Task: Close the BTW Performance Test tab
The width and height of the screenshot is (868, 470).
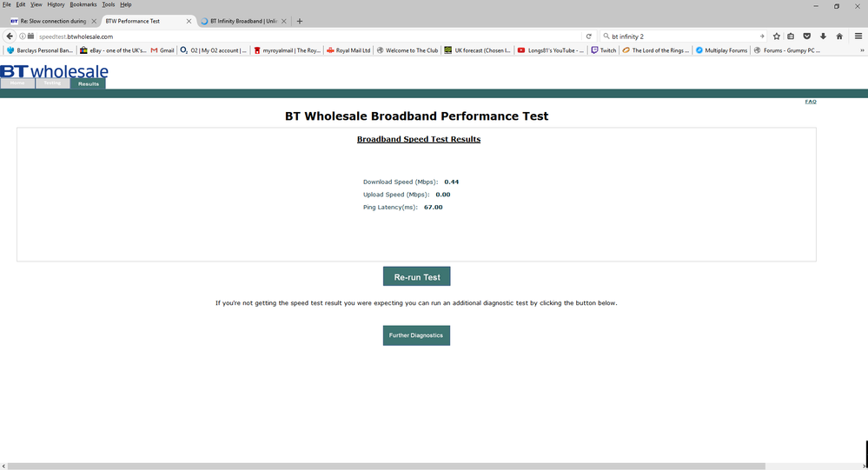Action: [189, 21]
